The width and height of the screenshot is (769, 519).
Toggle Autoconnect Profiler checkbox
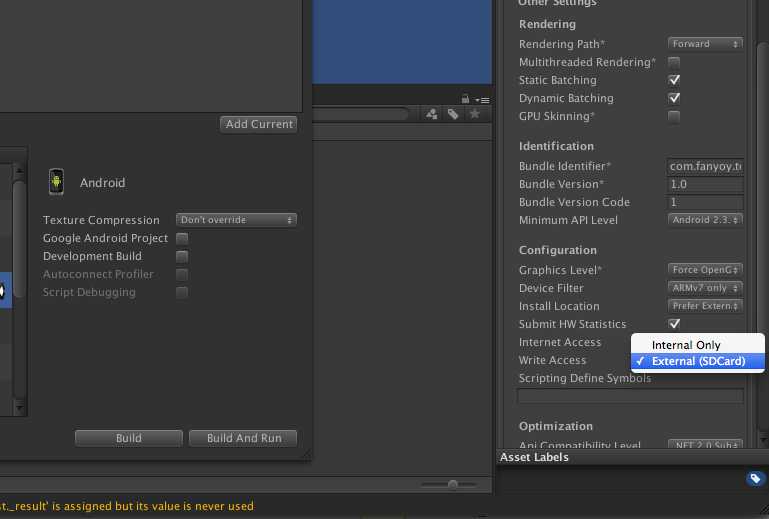[x=182, y=274]
